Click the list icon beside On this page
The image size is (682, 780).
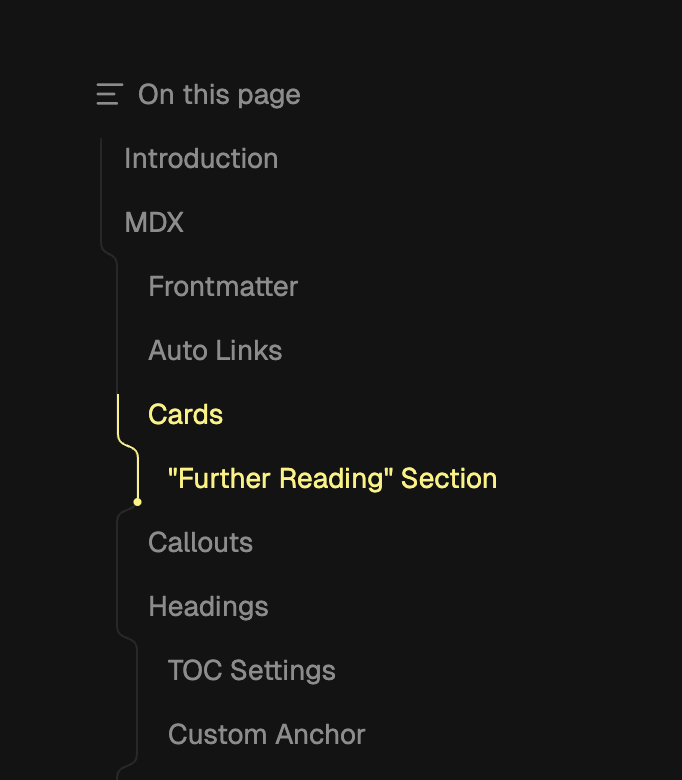109,95
